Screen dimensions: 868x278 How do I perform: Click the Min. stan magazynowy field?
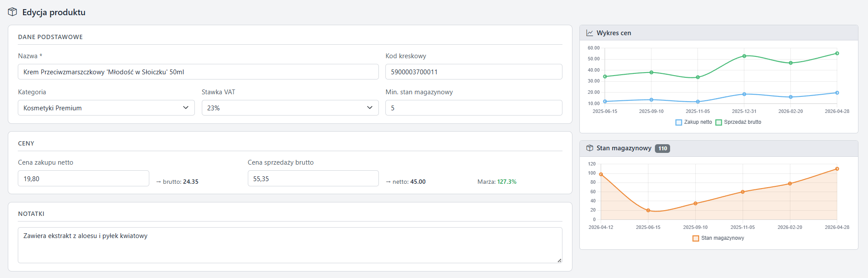point(474,108)
